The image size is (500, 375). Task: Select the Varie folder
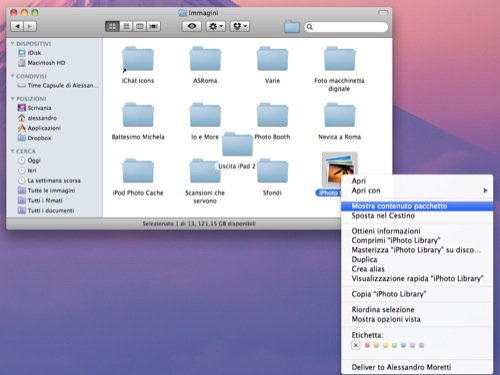click(272, 59)
